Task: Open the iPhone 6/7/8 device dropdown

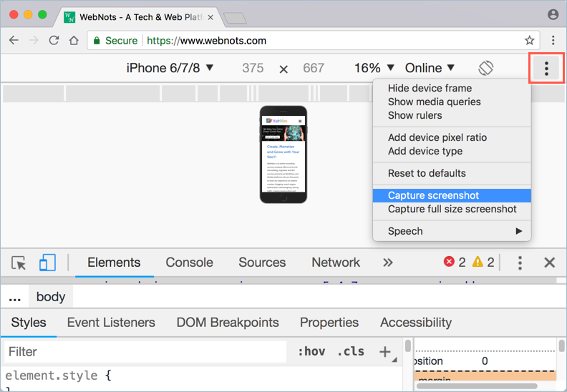Action: (170, 68)
